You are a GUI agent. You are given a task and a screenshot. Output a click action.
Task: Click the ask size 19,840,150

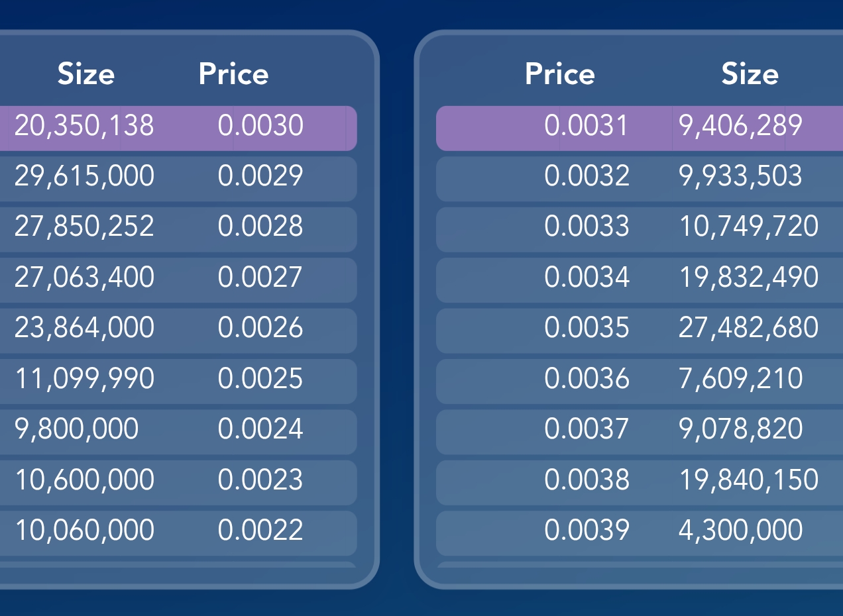click(x=749, y=480)
